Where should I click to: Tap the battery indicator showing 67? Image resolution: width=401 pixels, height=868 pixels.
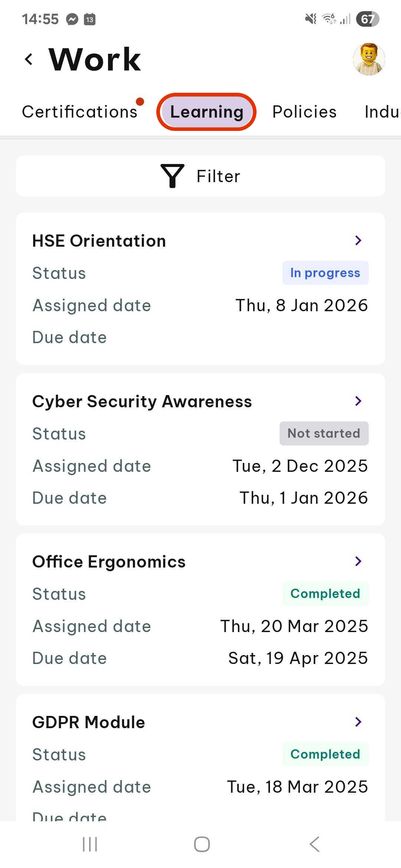pos(368,19)
